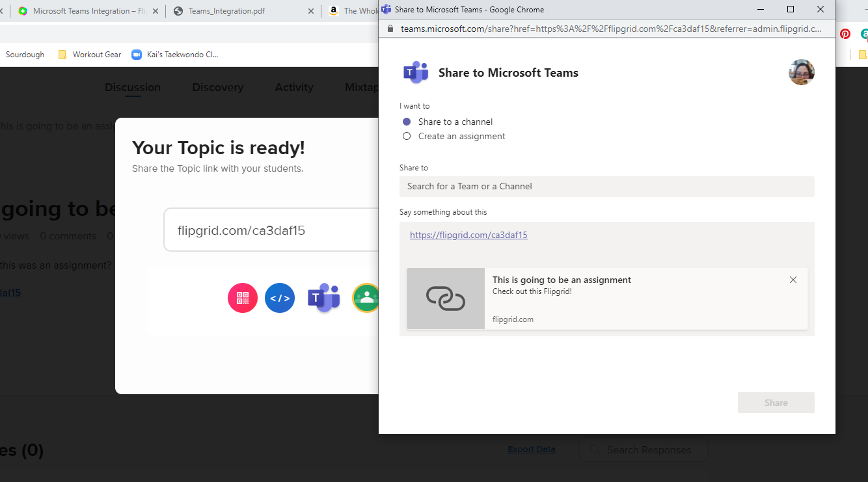Open the Discovery tab in Flipgrid

coord(218,87)
